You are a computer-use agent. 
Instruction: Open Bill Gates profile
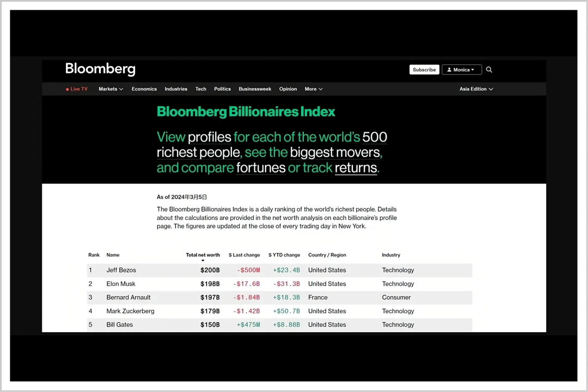pos(120,325)
